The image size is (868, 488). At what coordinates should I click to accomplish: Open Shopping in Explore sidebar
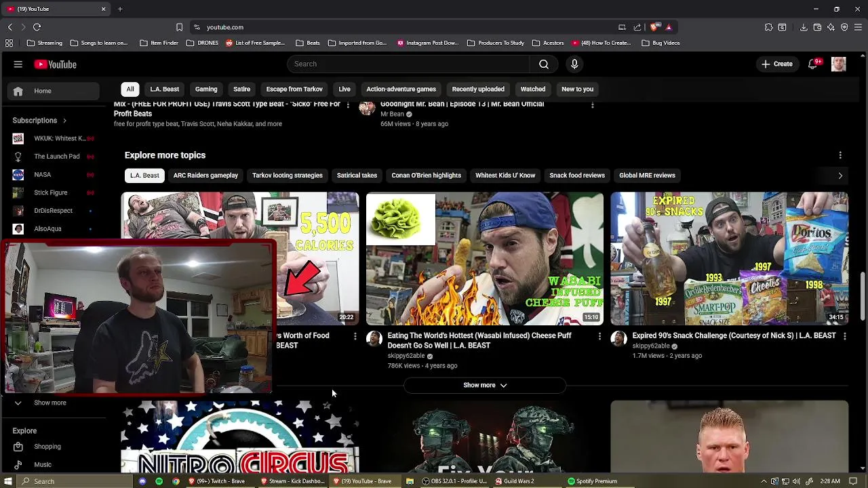(47, 447)
